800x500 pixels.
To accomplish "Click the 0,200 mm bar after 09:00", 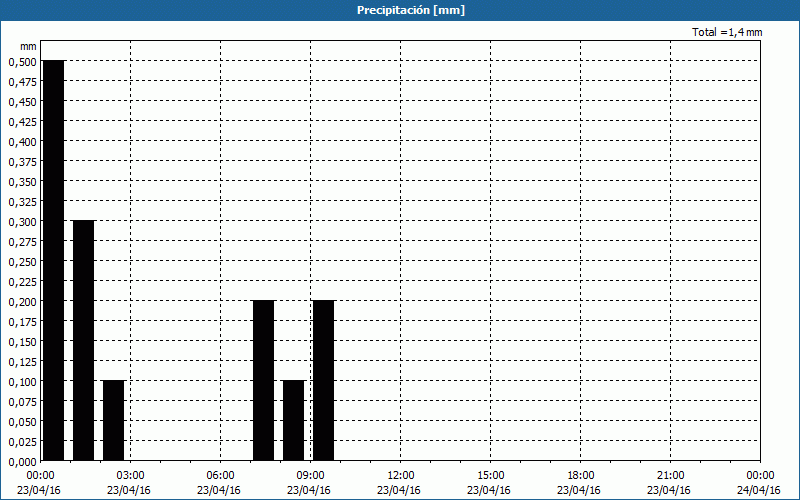I will pos(323,381).
